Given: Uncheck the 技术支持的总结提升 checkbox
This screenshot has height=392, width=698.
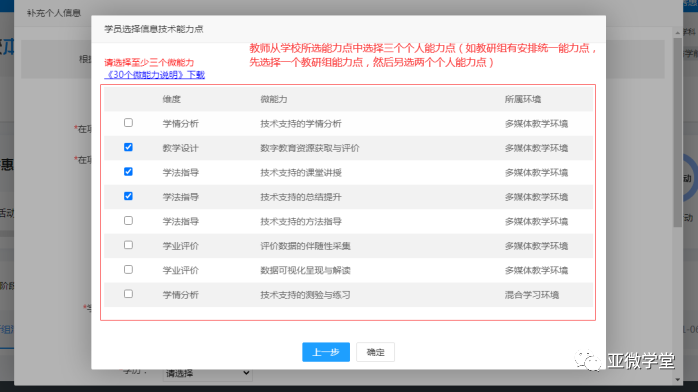Looking at the screenshot, I should tap(128, 196).
